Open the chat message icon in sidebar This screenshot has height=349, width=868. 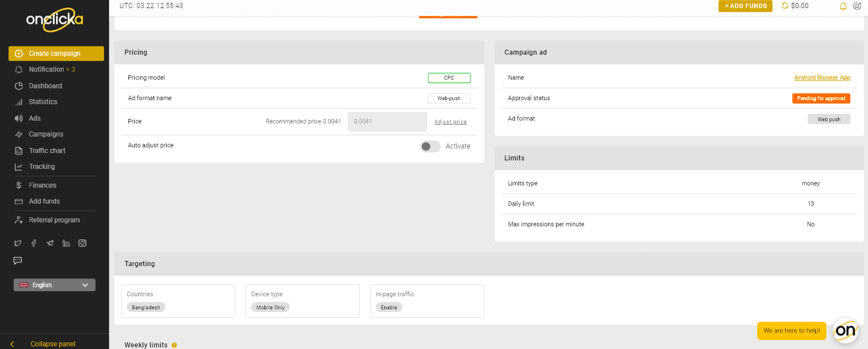point(18,260)
